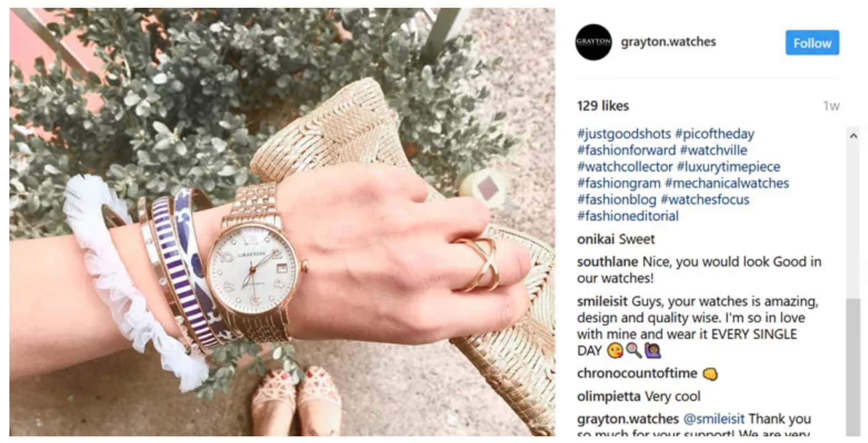Open the #picoftheday hashtag

point(714,134)
